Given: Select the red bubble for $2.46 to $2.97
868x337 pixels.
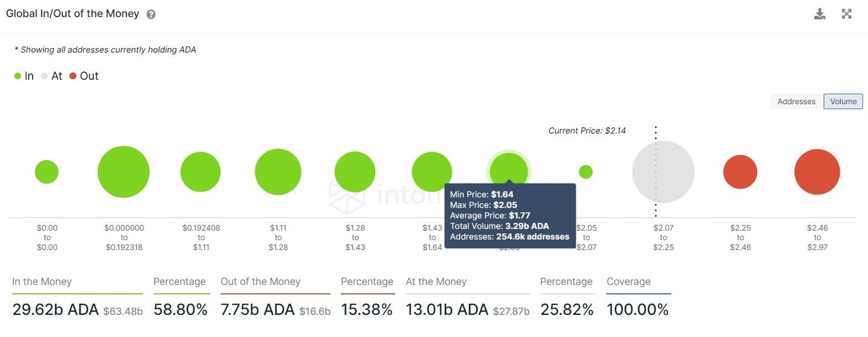Looking at the screenshot, I should coord(817,171).
